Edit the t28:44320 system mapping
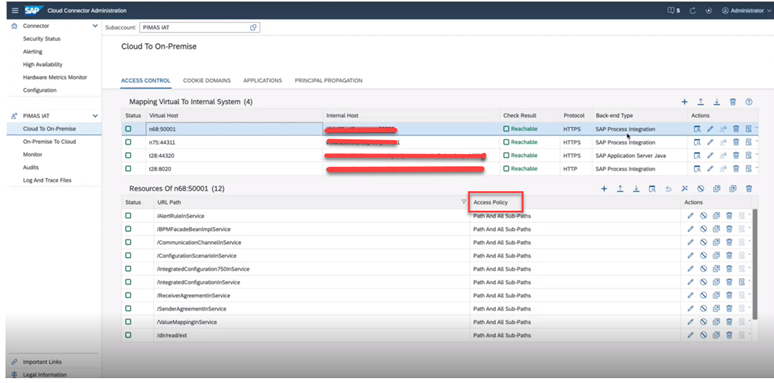 pos(710,155)
